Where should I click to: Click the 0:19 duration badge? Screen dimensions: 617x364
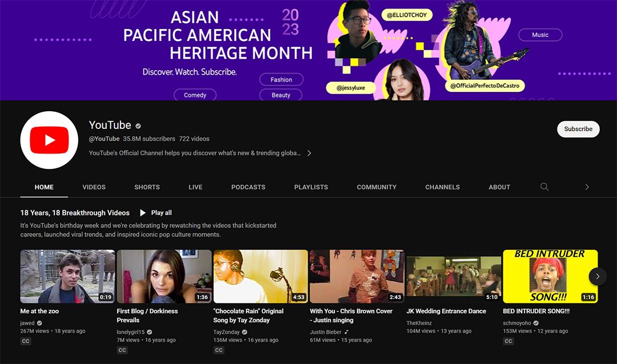[106, 297]
